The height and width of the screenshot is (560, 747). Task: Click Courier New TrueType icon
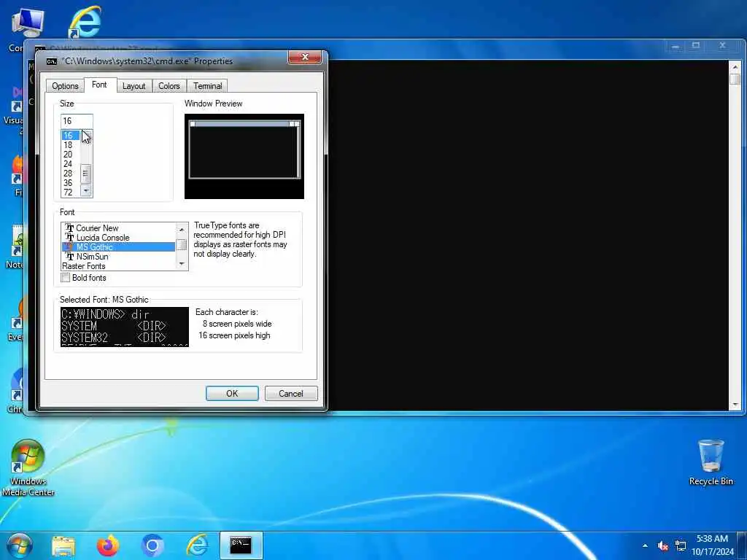point(69,228)
